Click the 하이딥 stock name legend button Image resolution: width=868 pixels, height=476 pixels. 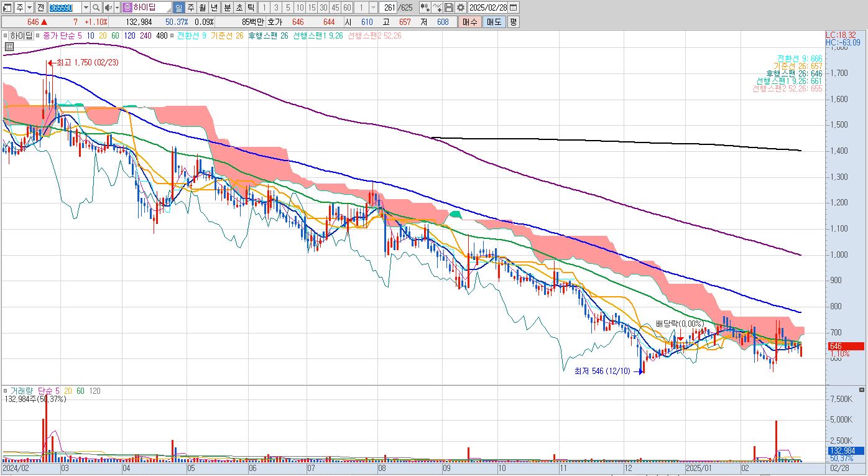coord(21,35)
